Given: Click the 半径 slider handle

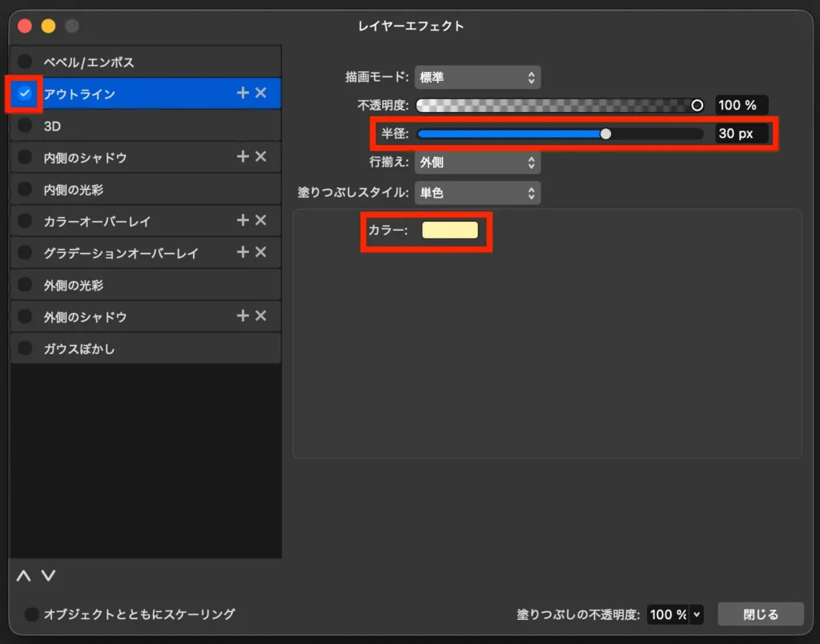Looking at the screenshot, I should click(605, 134).
